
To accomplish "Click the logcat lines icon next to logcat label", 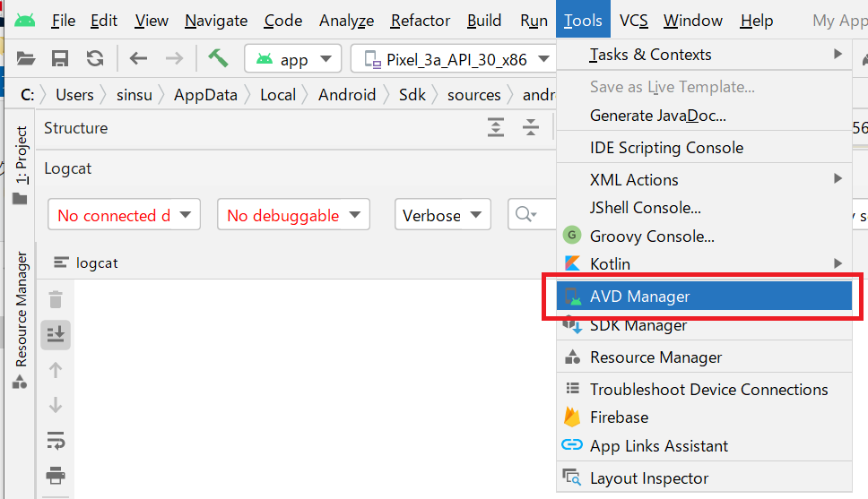I will point(61,262).
